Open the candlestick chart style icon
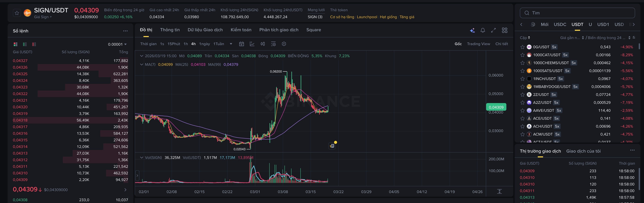 coord(262,44)
